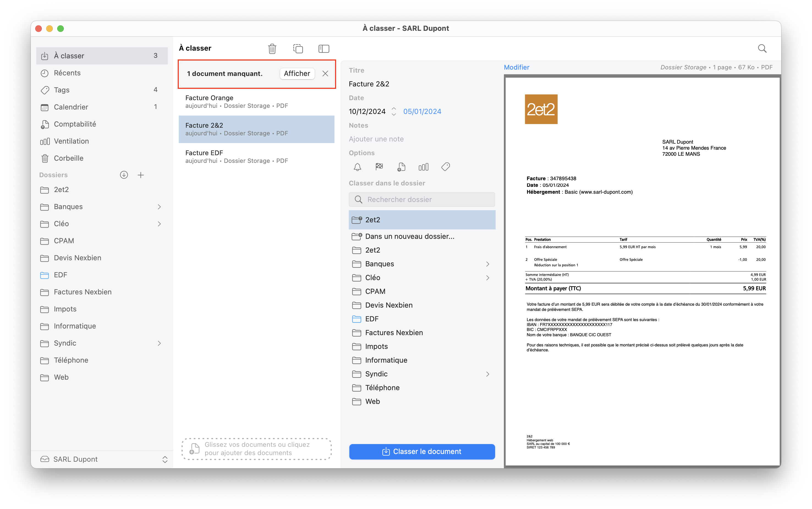This screenshot has height=509, width=812.
Task: Click the date stepper arrows
Action: (x=394, y=111)
